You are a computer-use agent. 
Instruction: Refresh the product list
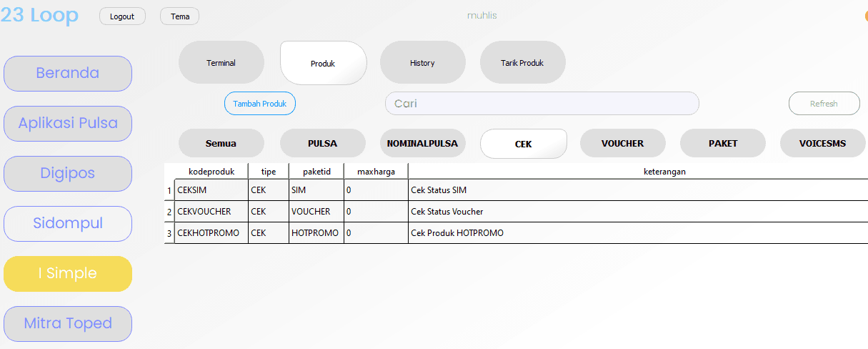tap(824, 104)
